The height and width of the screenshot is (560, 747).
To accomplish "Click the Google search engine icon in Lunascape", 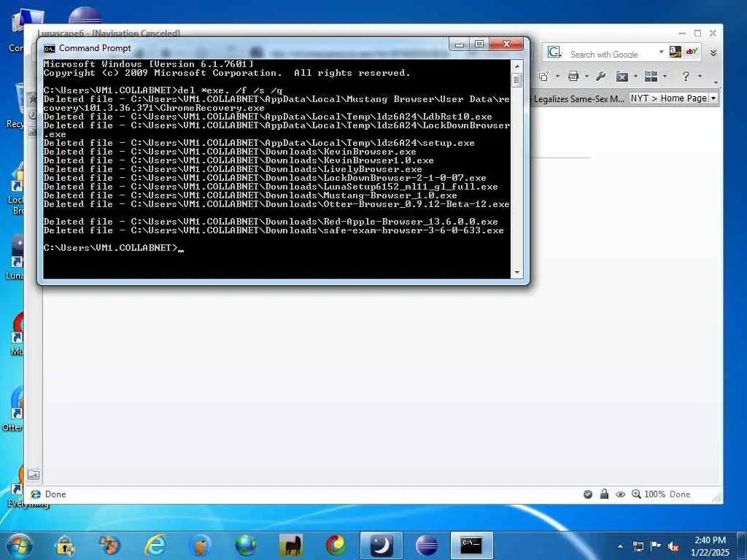I will tap(554, 52).
